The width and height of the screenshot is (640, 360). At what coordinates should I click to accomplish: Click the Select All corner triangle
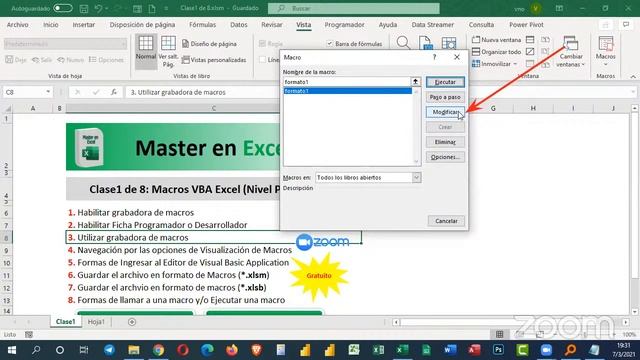pos(7,108)
